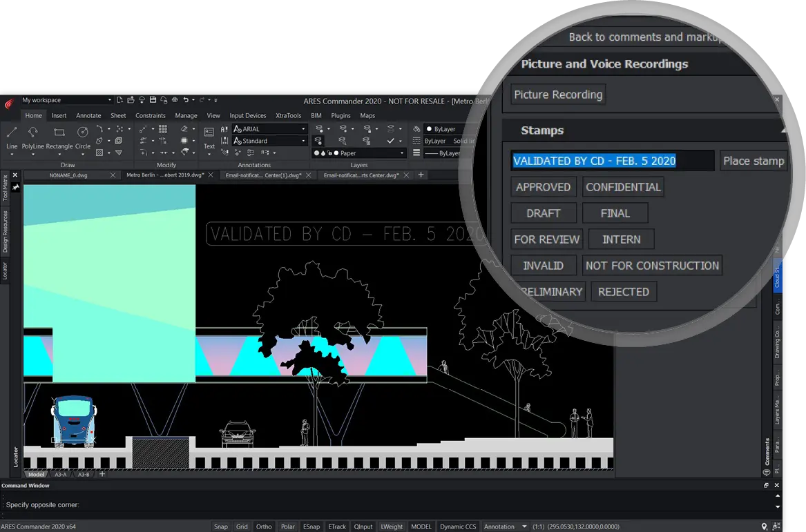
Task: Click the Region/3D solid icon in Draw panel
Action: coord(119,141)
